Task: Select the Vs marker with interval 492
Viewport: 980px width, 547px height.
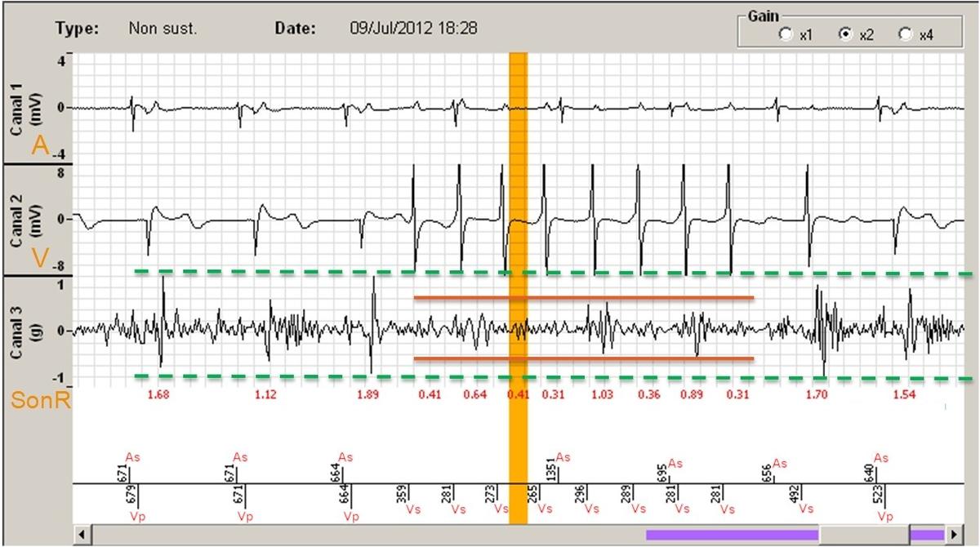Action: click(x=805, y=508)
